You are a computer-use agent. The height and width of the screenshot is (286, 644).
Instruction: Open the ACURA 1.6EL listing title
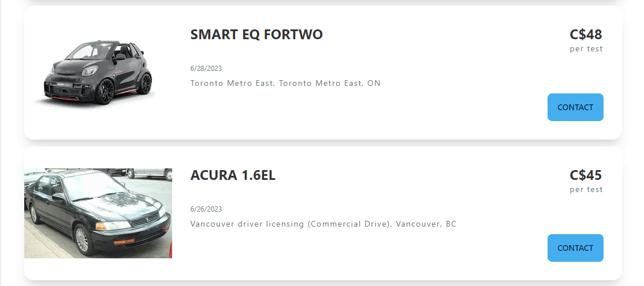(x=233, y=175)
